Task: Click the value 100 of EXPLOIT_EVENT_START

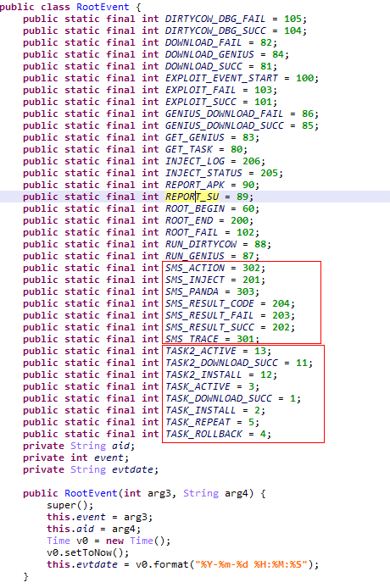Action: pos(304,79)
